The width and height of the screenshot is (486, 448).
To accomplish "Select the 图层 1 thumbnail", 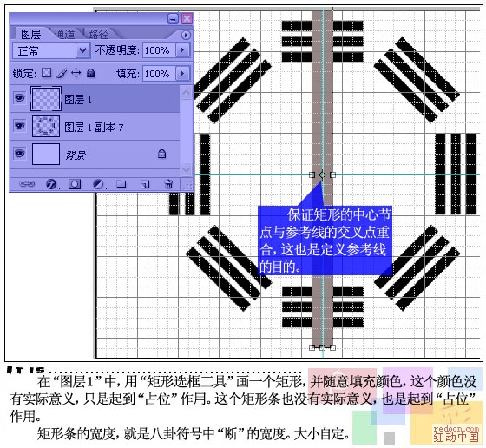I will pyautogui.click(x=46, y=99).
